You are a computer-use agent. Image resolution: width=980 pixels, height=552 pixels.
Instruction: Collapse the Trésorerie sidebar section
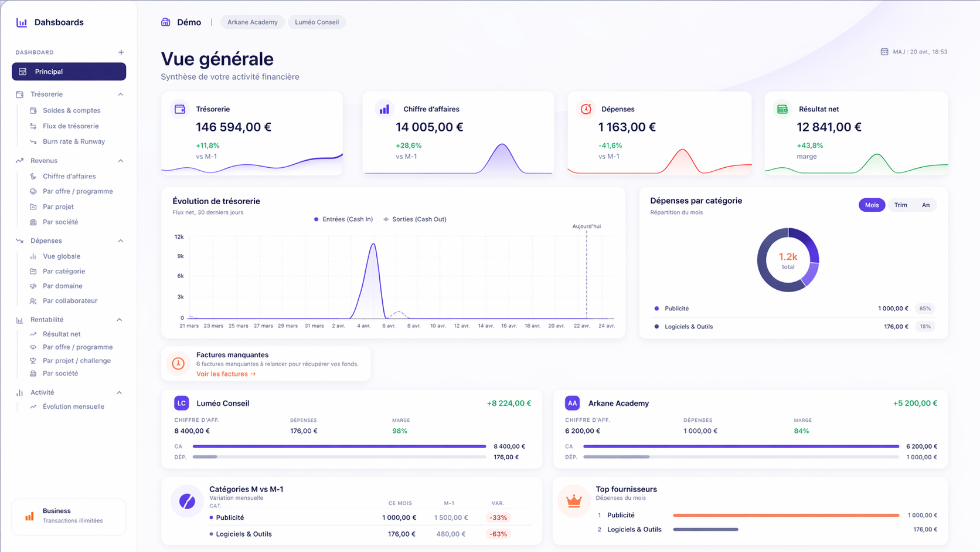(x=120, y=94)
